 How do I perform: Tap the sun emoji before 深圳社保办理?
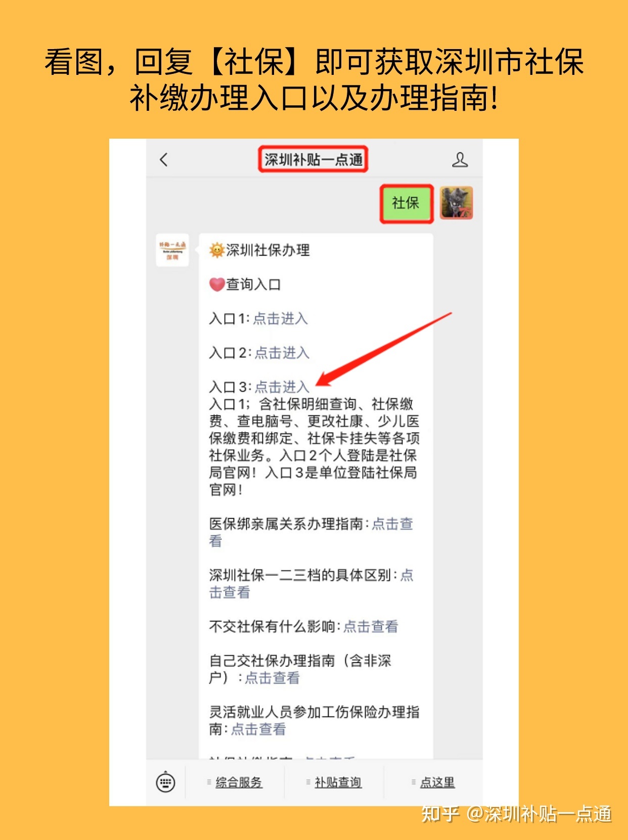click(x=217, y=250)
